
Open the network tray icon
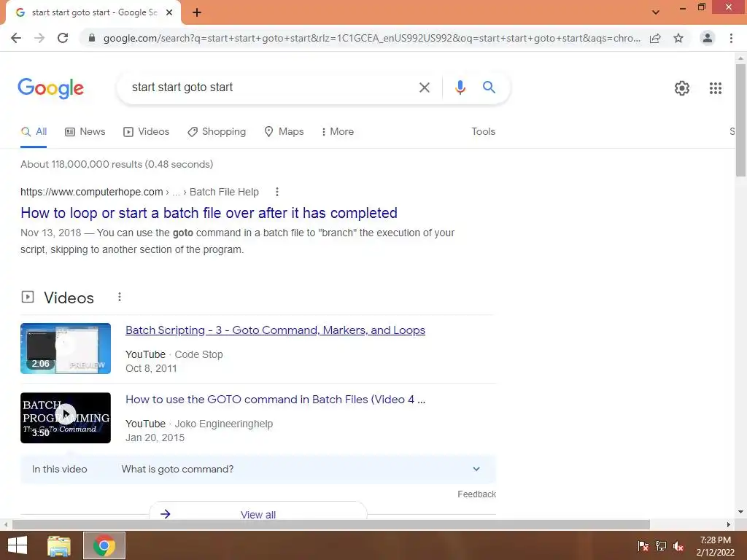661,546
